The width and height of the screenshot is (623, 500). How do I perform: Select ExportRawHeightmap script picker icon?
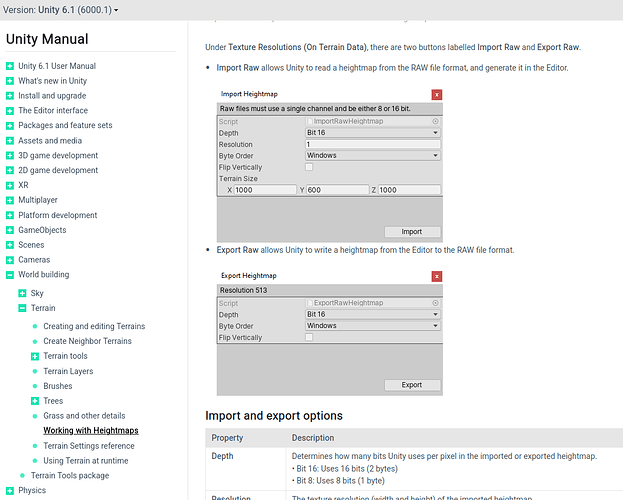click(x=435, y=303)
